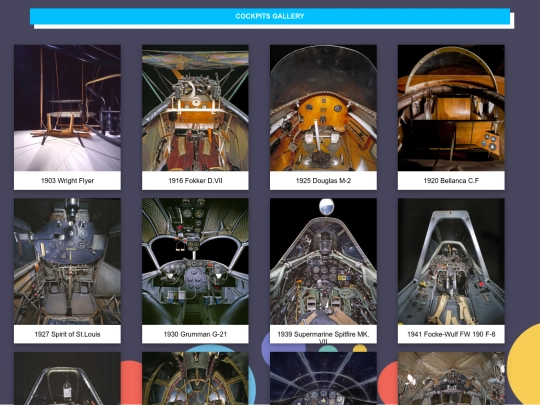
Task: Click the Cockpits Gallery header banner
Action: click(270, 16)
